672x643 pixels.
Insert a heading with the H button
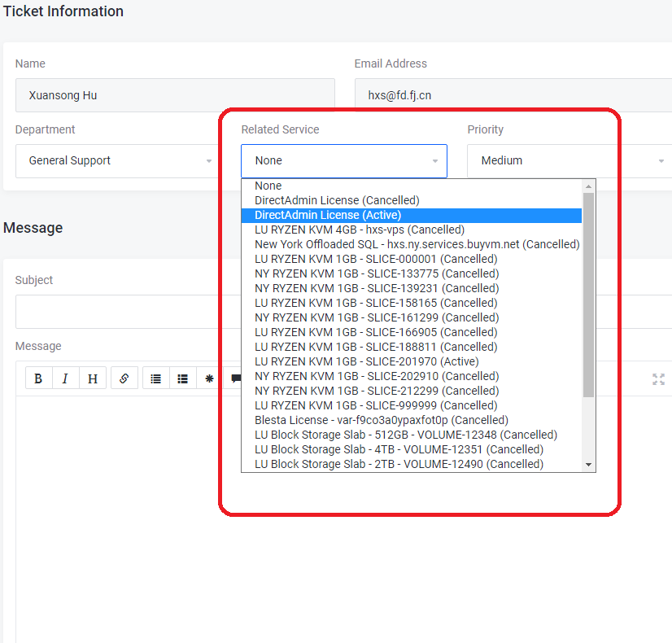click(92, 378)
